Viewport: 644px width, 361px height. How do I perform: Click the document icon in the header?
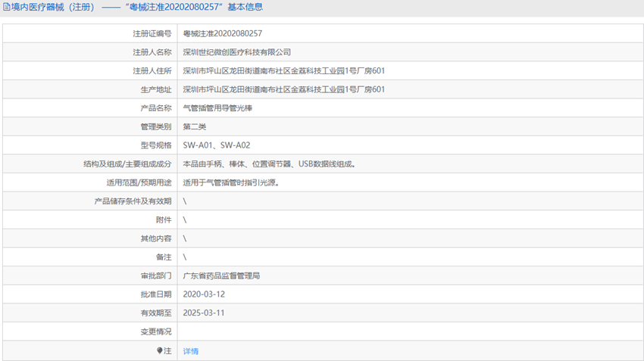pyautogui.click(x=7, y=7)
